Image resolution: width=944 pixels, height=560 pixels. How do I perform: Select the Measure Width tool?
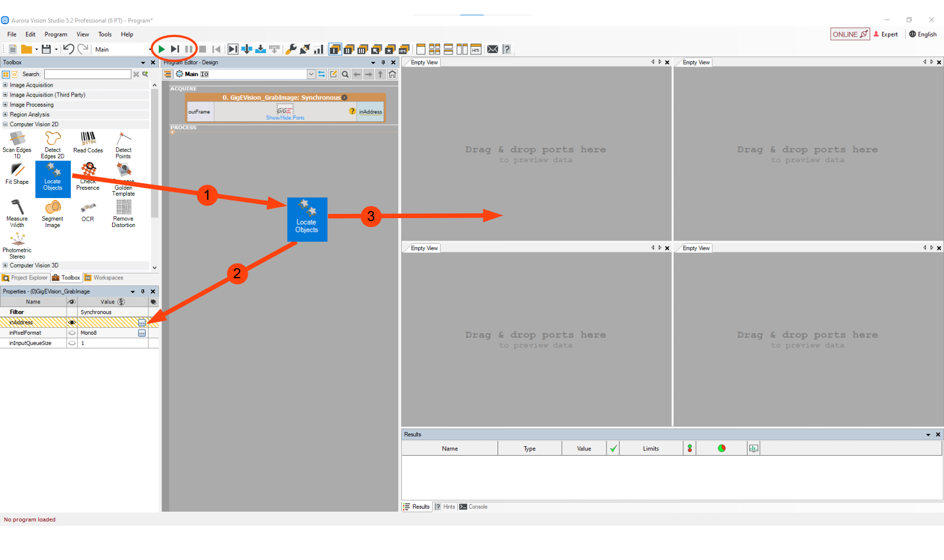17,213
